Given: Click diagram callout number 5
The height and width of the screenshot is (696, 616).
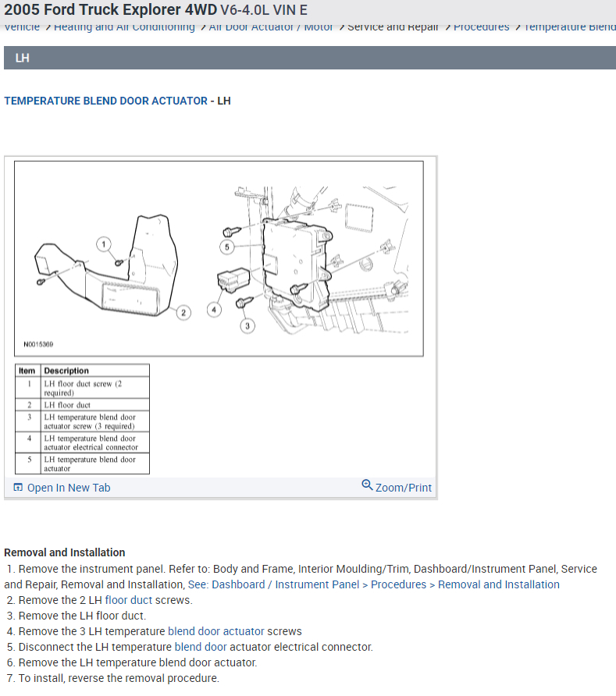Looking at the screenshot, I should click(227, 247).
